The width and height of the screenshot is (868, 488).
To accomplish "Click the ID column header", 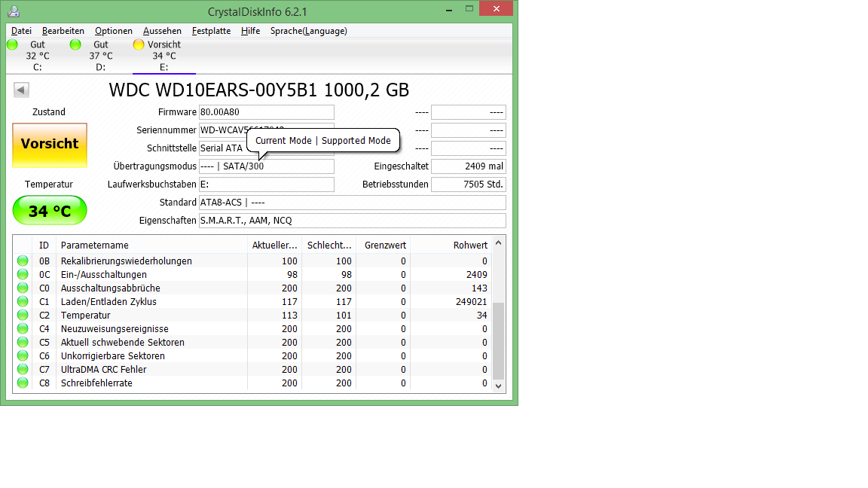I will pyautogui.click(x=44, y=245).
